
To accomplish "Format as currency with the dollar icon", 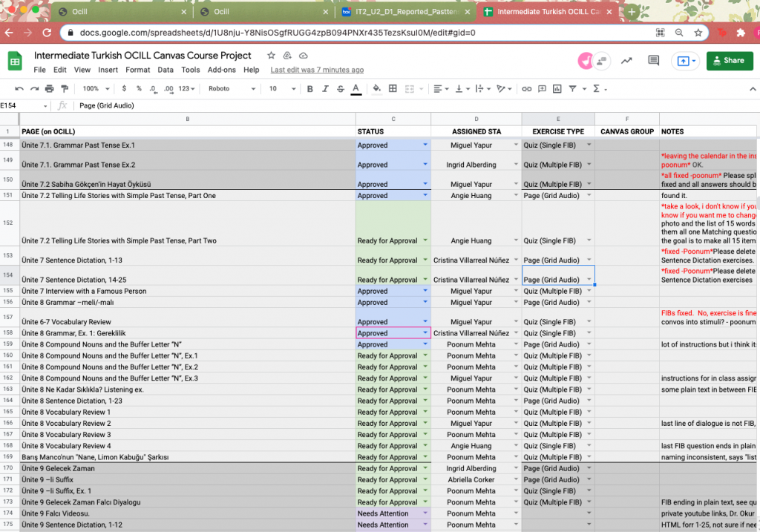I will point(124,89).
